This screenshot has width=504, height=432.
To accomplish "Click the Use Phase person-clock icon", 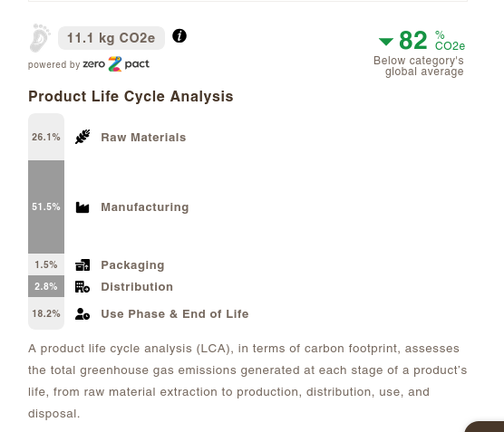I will click(x=82, y=313).
